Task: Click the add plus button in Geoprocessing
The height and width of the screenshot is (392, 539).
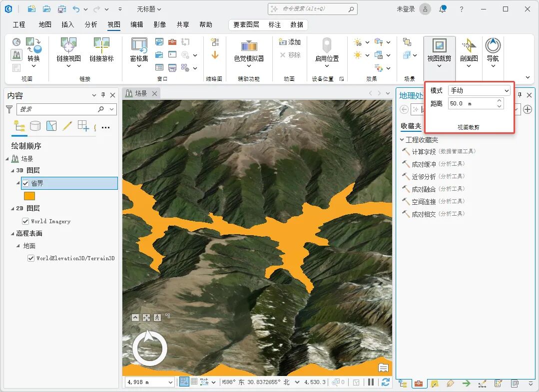Action: pos(528,109)
